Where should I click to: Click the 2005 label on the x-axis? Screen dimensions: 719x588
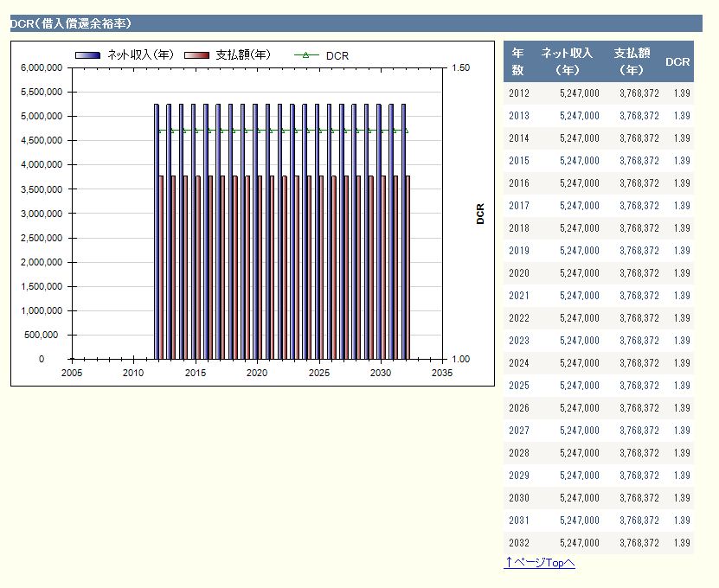pos(72,373)
